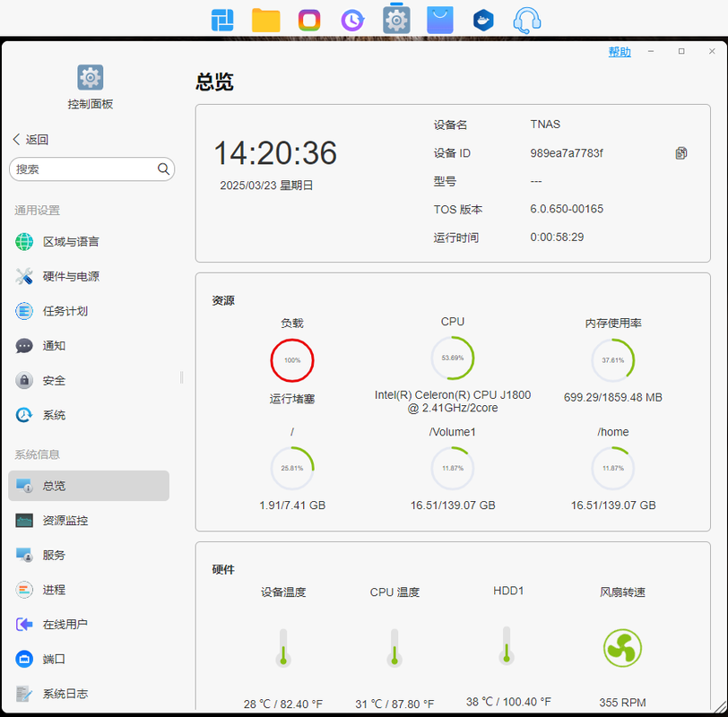The height and width of the screenshot is (717, 728).
Task: Click the CPU 53.69% usage gauge
Action: (x=453, y=358)
